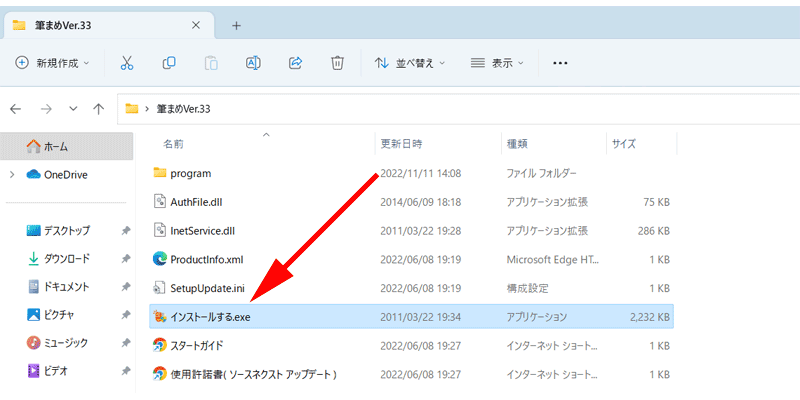
Task: Click the pin icon beside ビデオ
Action: click(126, 371)
